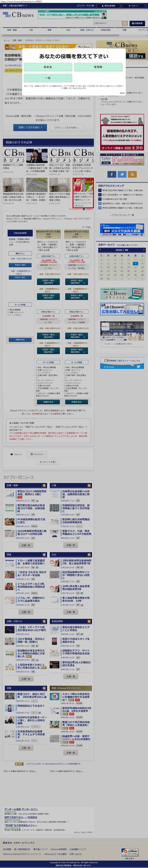Open the 社会 navigation tab

68,30
